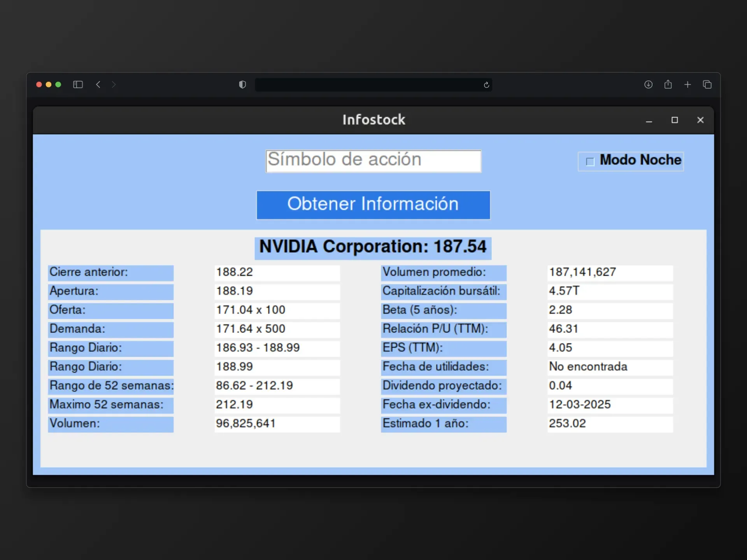Close the Infostock window
Screen dimensions: 747x560
click(700, 120)
